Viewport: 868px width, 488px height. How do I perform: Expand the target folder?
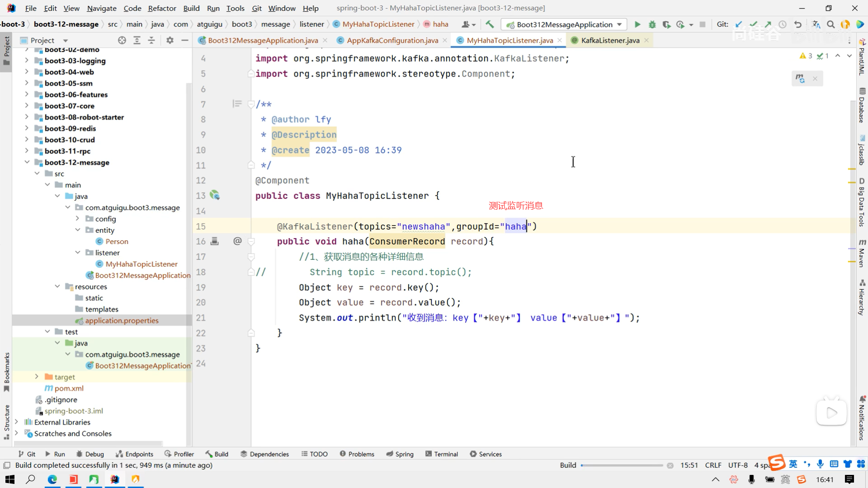37,376
